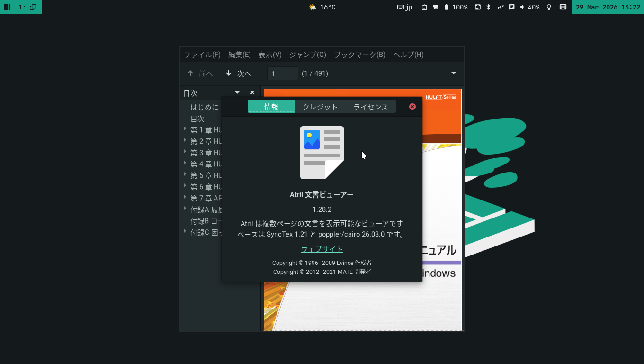This screenshot has height=364, width=644.
Task: Expand the 第 3 章 tree entry
Action: [185, 152]
